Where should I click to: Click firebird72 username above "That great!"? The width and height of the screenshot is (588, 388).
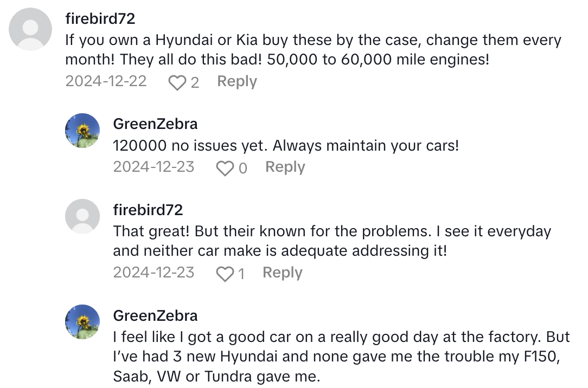(148, 210)
